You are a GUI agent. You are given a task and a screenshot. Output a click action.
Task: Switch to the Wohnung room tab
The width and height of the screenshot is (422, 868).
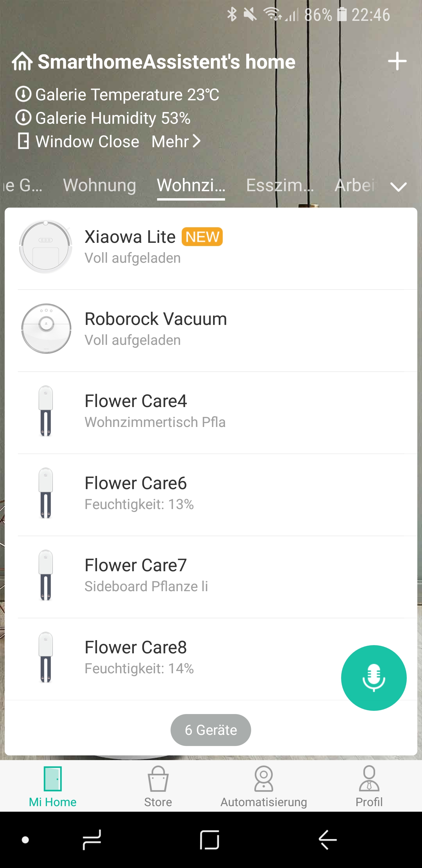point(100,185)
